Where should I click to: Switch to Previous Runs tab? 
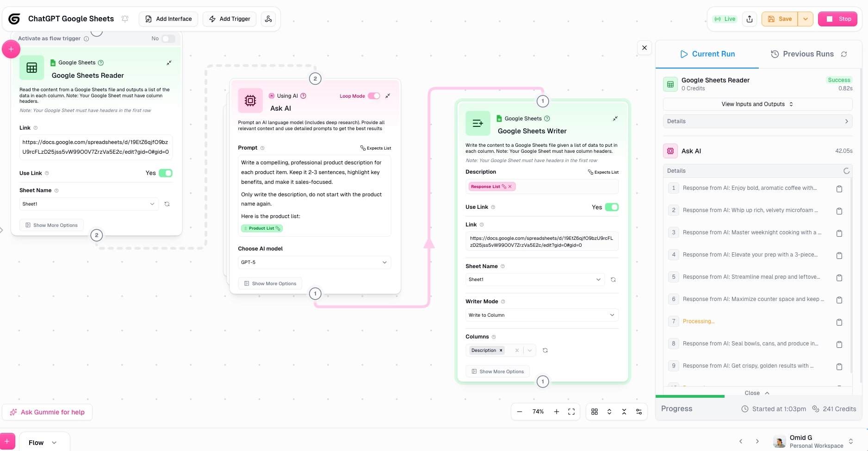point(802,54)
